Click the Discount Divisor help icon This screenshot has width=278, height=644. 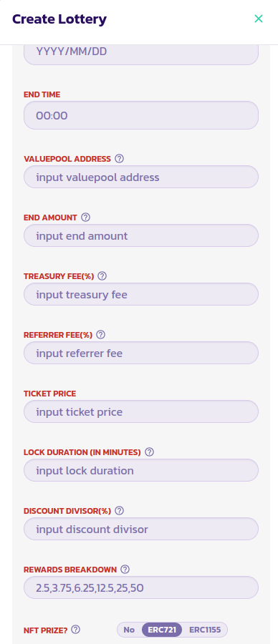(x=119, y=510)
